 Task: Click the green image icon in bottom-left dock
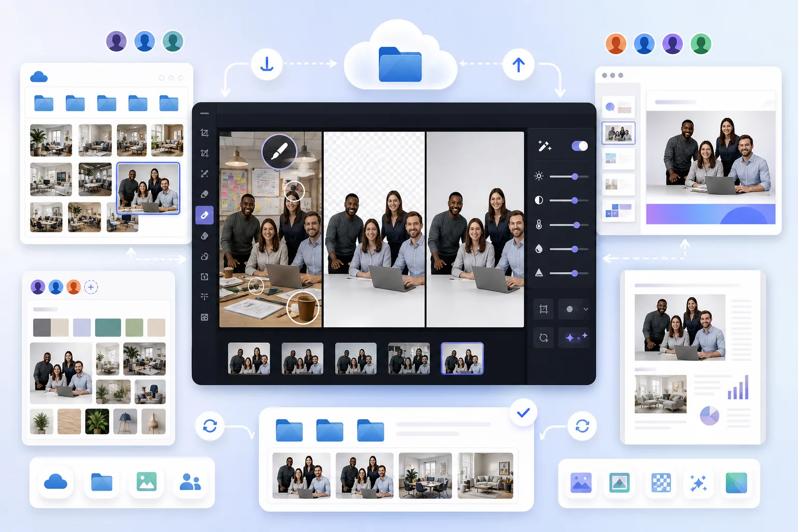pyautogui.click(x=147, y=482)
